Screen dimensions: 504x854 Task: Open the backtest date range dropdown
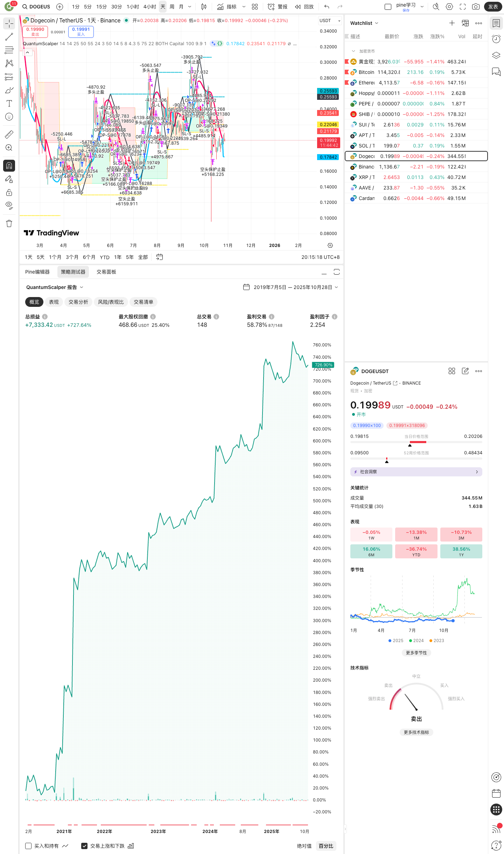click(x=291, y=287)
